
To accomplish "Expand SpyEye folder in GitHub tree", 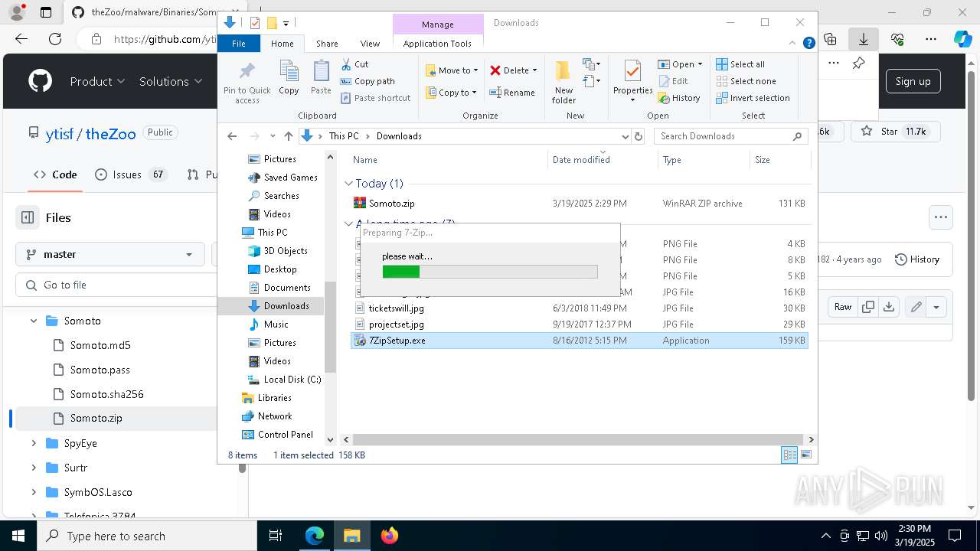I will tap(34, 443).
